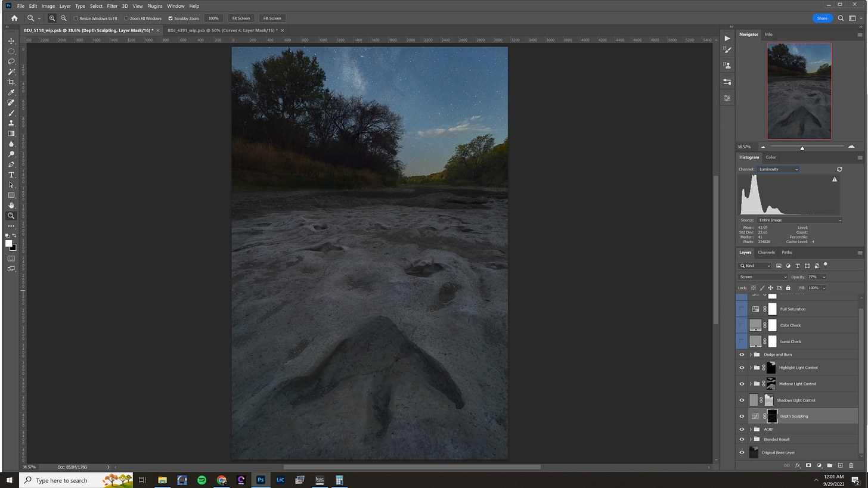Select the Move tool

point(11,41)
